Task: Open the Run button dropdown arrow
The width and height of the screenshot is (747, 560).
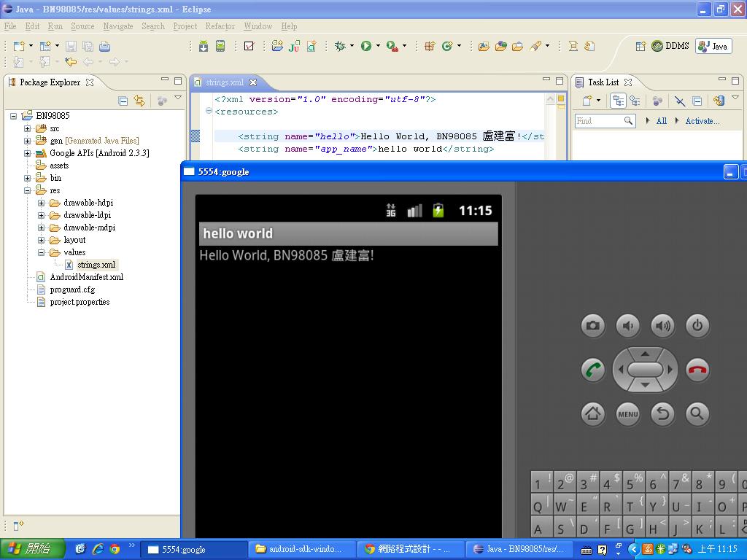Action: (378, 46)
